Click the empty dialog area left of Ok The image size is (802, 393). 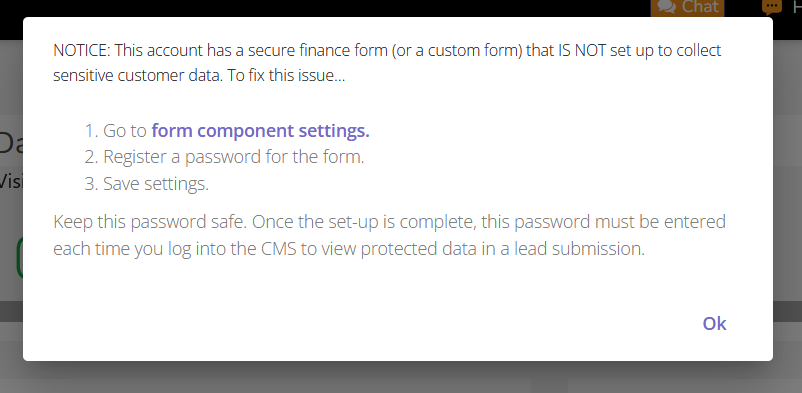click(358, 323)
